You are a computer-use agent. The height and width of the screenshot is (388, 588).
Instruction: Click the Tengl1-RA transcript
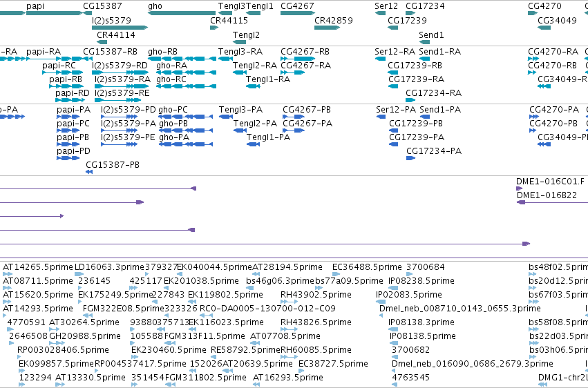253,86
